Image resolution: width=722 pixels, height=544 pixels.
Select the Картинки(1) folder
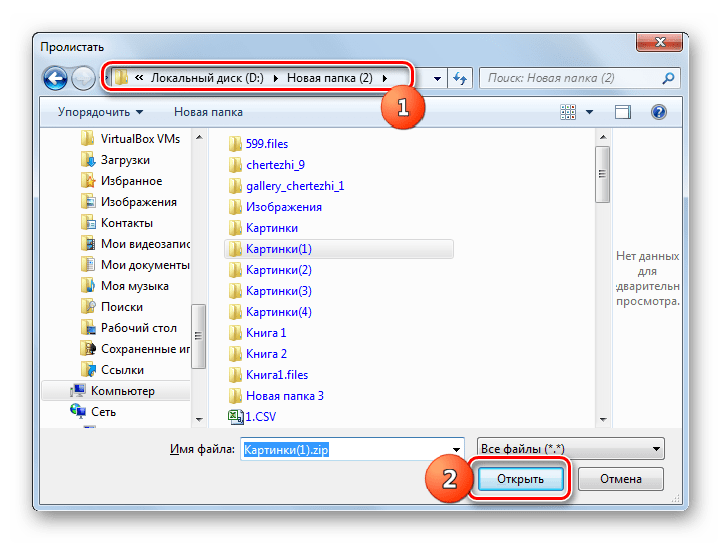point(339,249)
